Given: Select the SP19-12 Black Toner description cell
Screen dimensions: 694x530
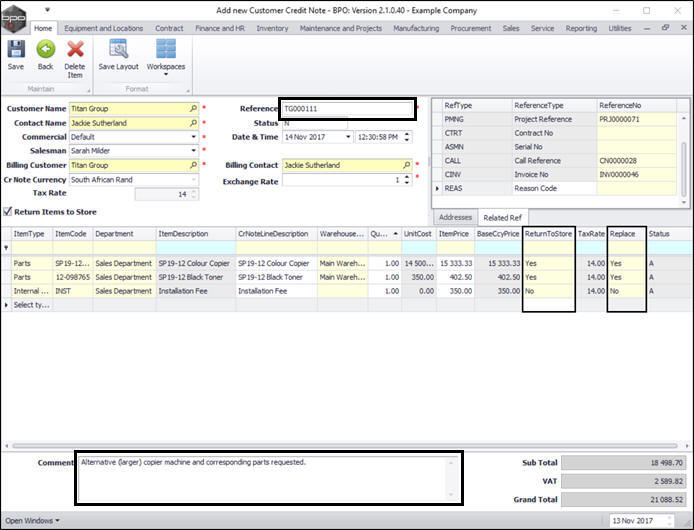Looking at the screenshot, I should click(x=196, y=277).
